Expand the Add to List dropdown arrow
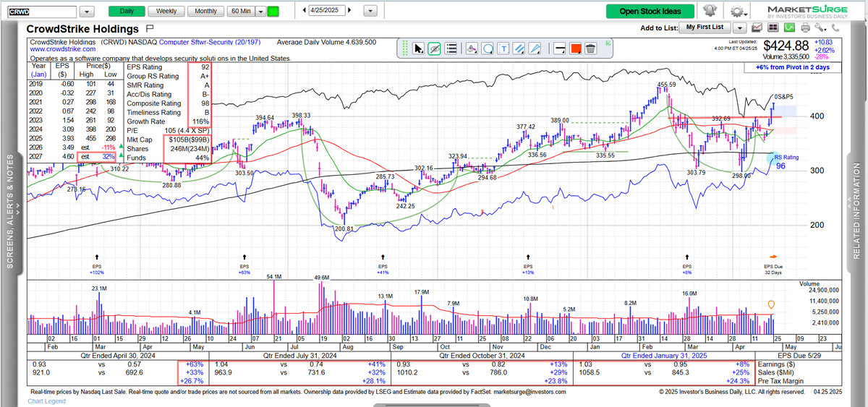The height and width of the screenshot is (407, 868). 739,28
